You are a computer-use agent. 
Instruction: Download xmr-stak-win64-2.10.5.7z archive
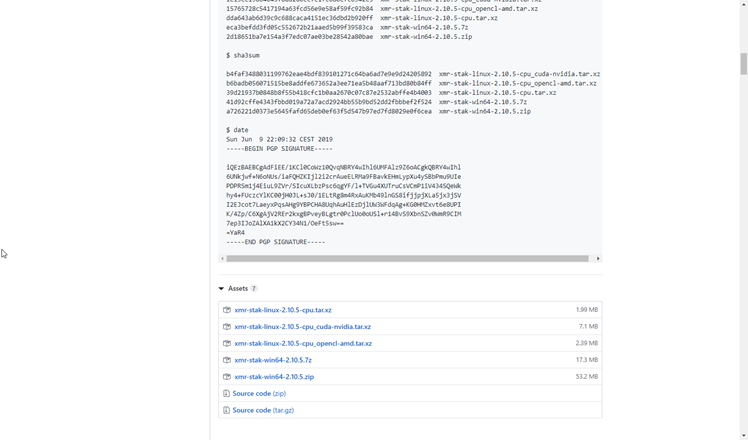coord(273,360)
